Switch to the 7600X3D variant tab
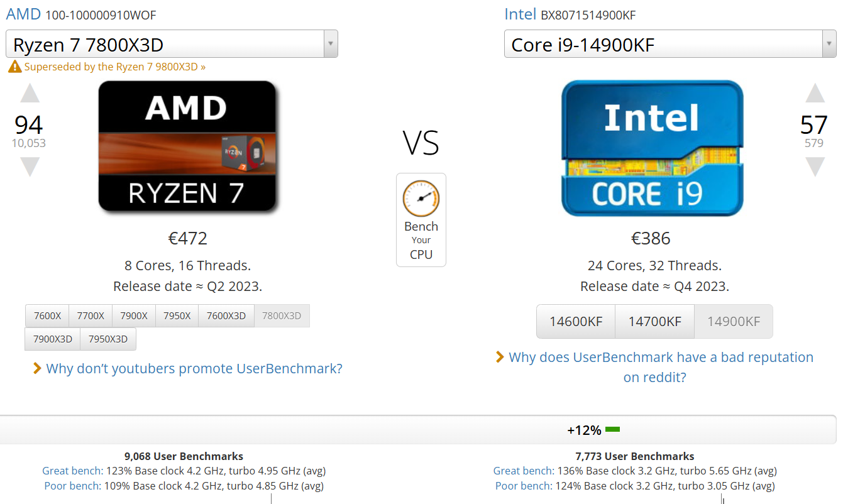Image resolution: width=843 pixels, height=504 pixels. [226, 316]
